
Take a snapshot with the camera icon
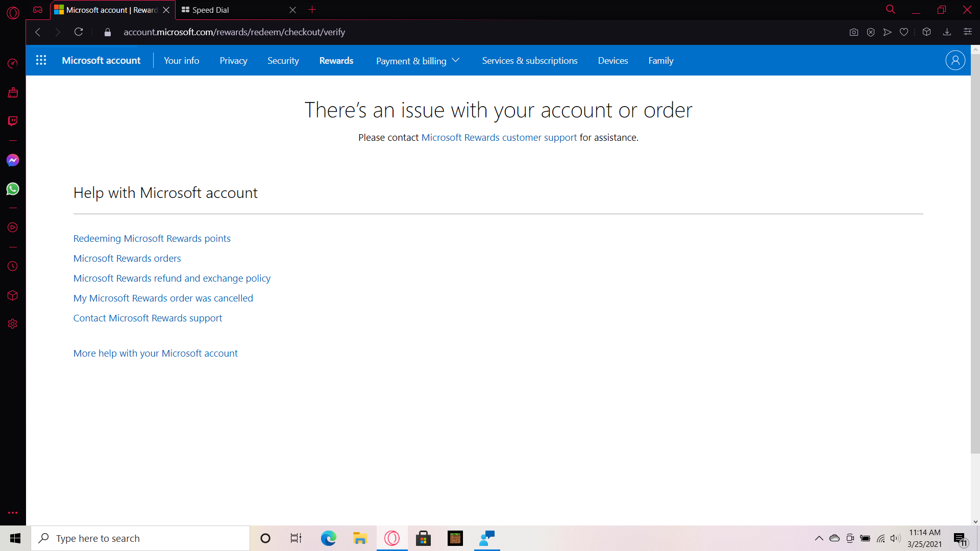click(853, 32)
